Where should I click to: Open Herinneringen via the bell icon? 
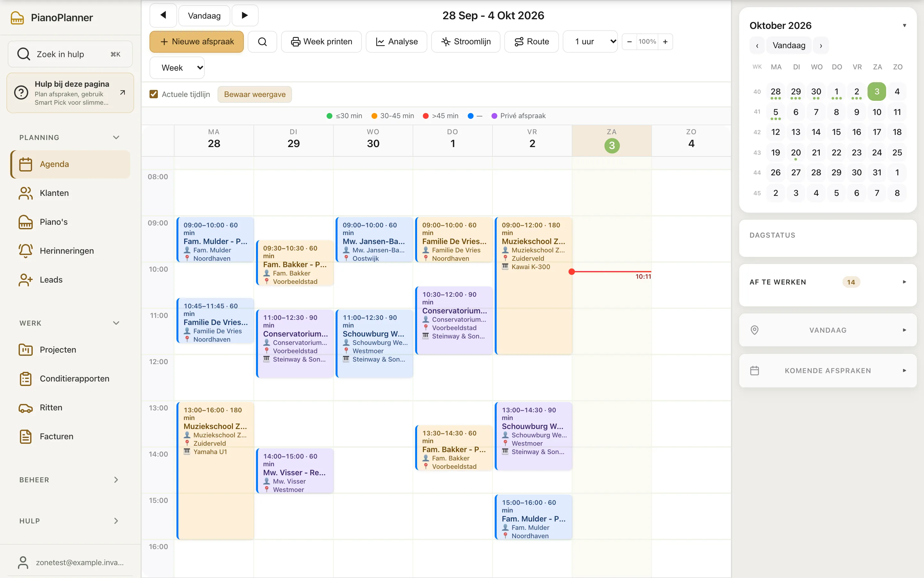pos(26,251)
